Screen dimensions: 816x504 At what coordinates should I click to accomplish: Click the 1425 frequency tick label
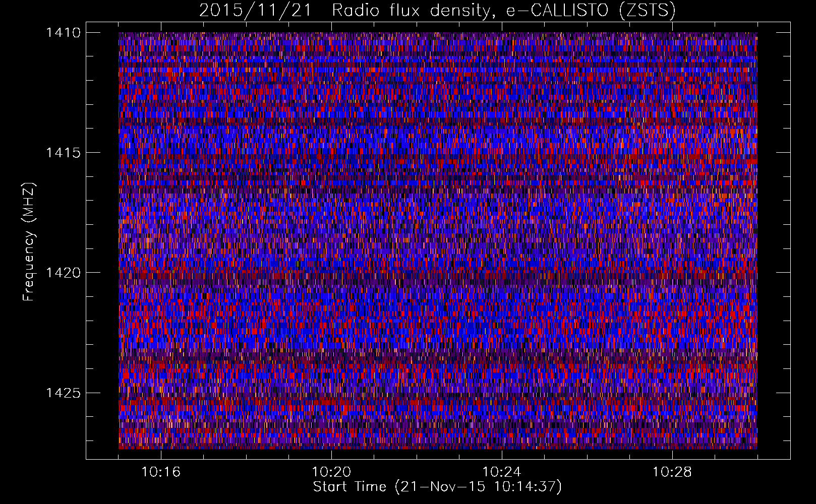(63, 393)
